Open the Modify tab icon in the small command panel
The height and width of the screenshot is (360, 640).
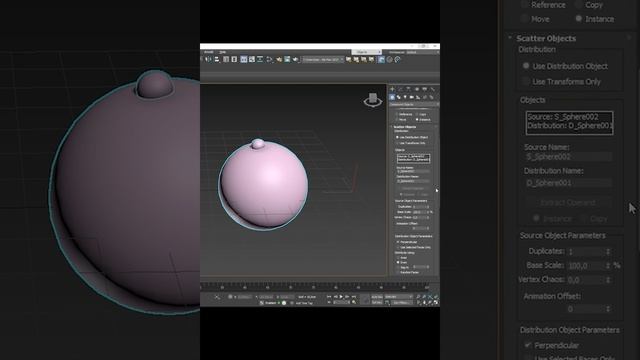(x=400, y=89)
